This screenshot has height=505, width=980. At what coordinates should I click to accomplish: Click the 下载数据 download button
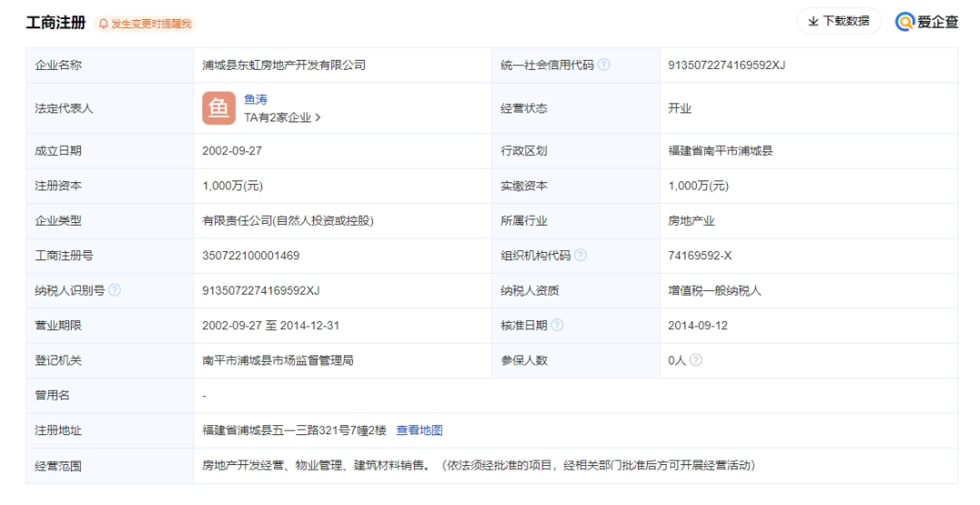[838, 21]
